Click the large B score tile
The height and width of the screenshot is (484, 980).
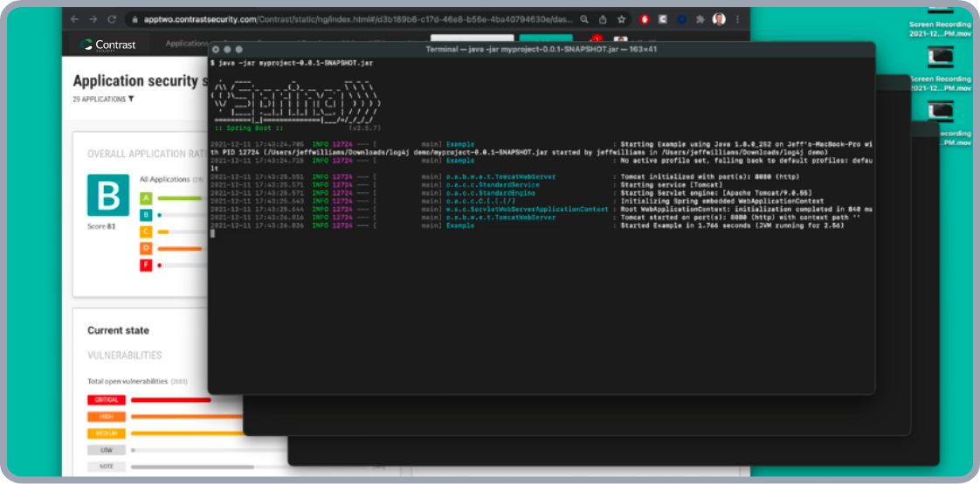coord(107,195)
